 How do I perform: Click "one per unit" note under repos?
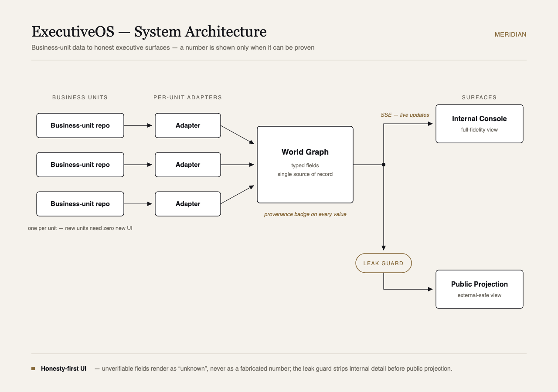pos(80,228)
